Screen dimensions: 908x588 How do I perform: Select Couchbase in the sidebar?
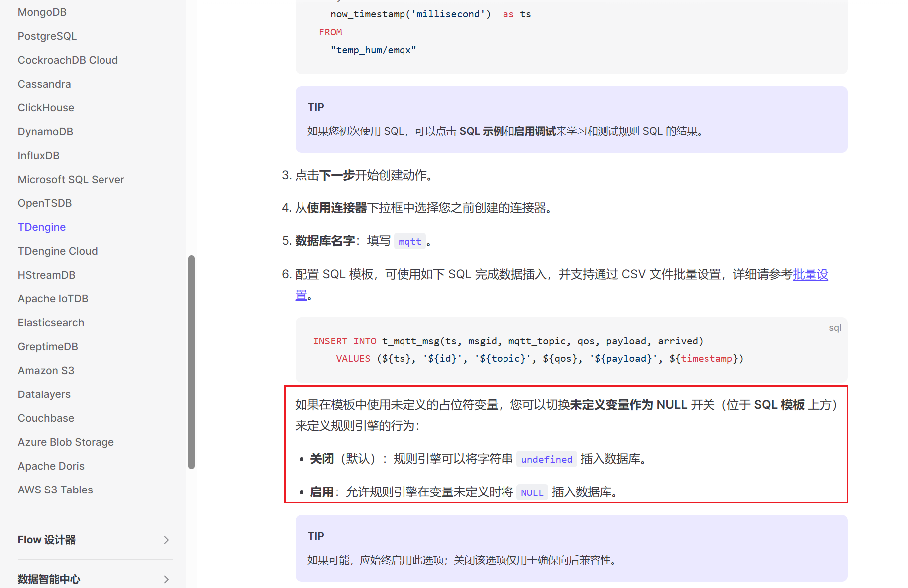coord(46,418)
